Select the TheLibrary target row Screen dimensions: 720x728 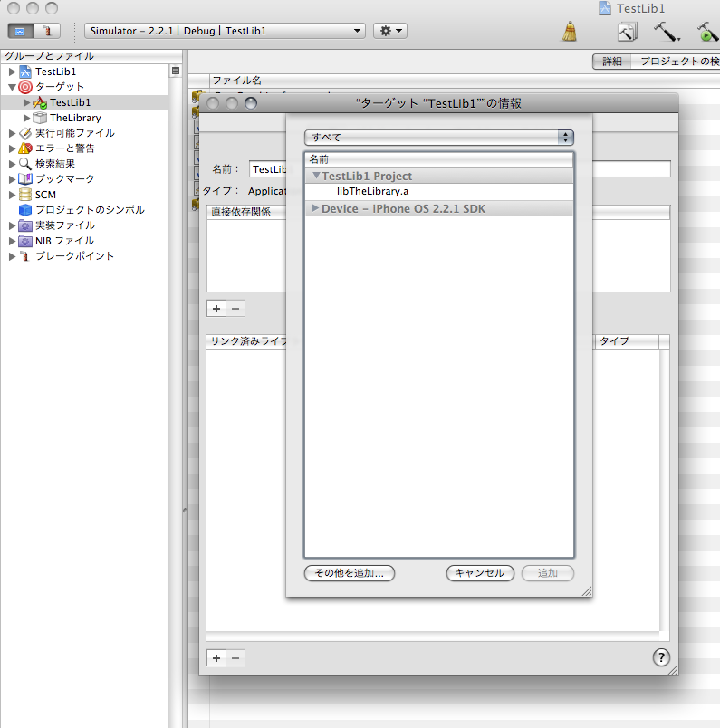point(84,118)
